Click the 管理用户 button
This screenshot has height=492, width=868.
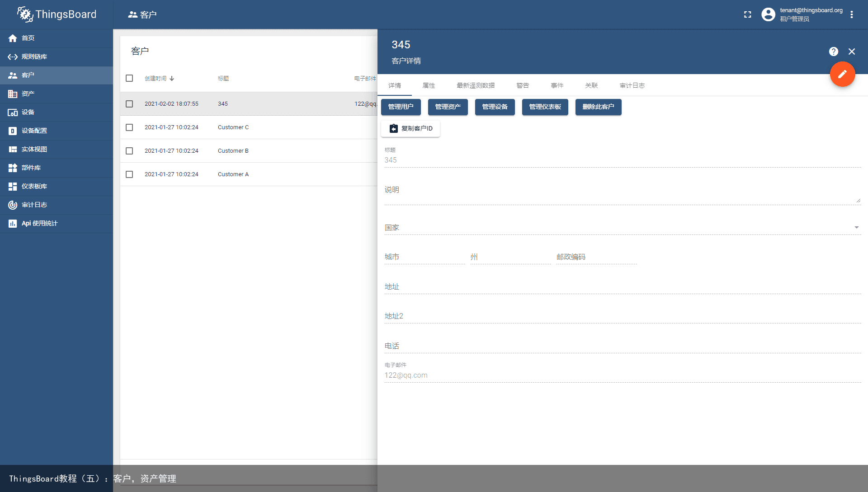click(401, 107)
